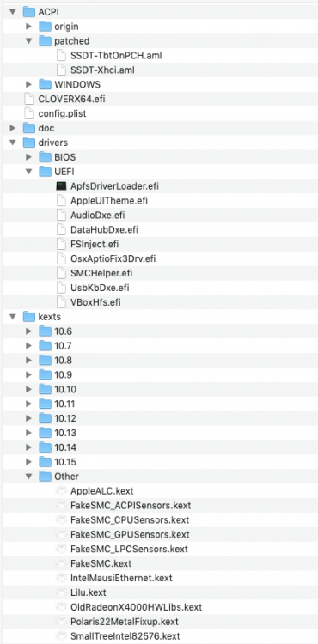Viewport: 318px width, 644px height.
Task: Select the SMCHelper.efi file name
Action: [x=101, y=273]
